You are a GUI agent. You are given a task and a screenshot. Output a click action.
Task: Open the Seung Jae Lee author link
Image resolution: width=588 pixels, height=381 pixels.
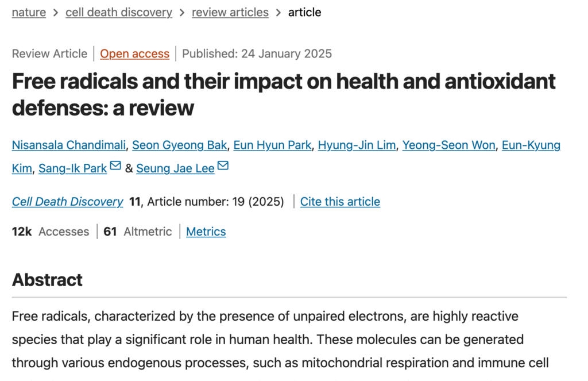point(175,168)
